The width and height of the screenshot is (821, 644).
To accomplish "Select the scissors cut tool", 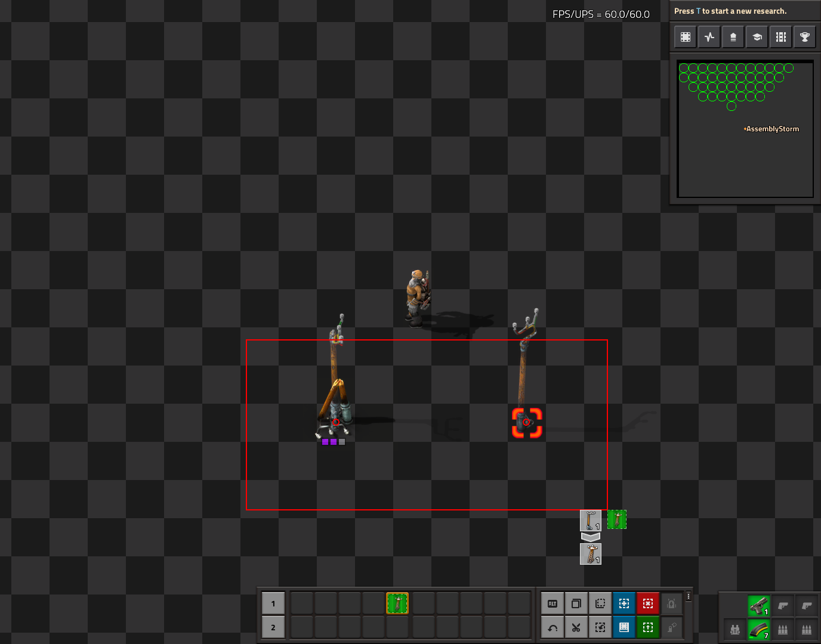I will coord(576,627).
